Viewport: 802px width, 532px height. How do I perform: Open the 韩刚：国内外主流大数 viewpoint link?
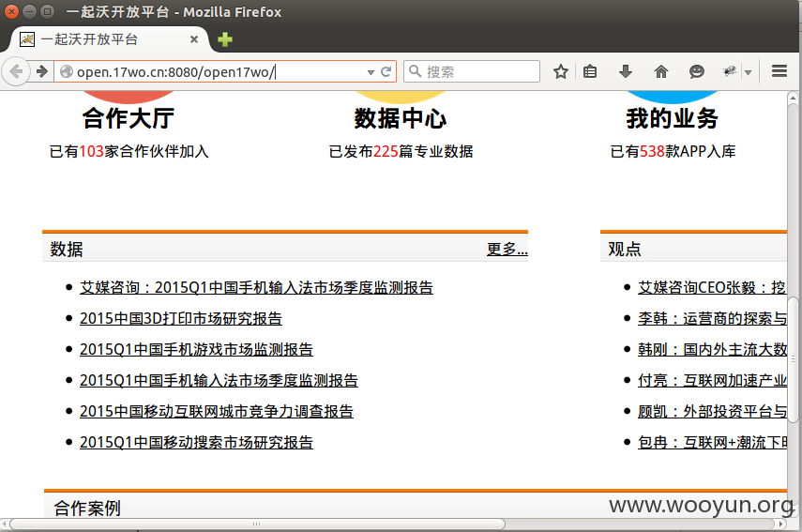pos(712,349)
